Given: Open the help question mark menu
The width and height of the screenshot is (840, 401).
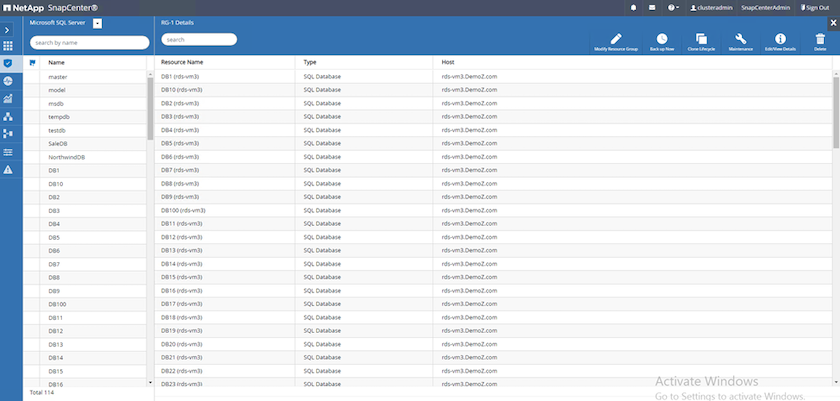Looking at the screenshot, I should pos(673,7).
